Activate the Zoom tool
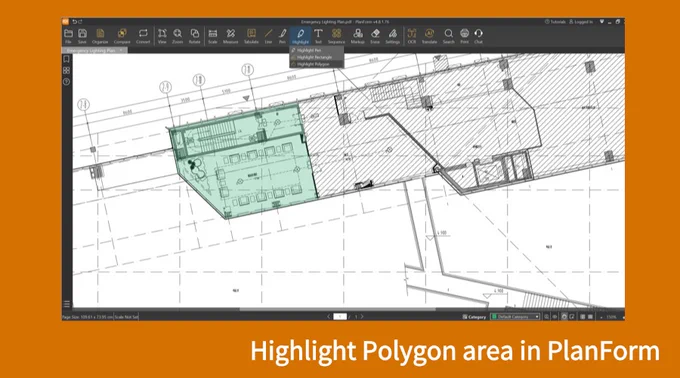 (177, 36)
